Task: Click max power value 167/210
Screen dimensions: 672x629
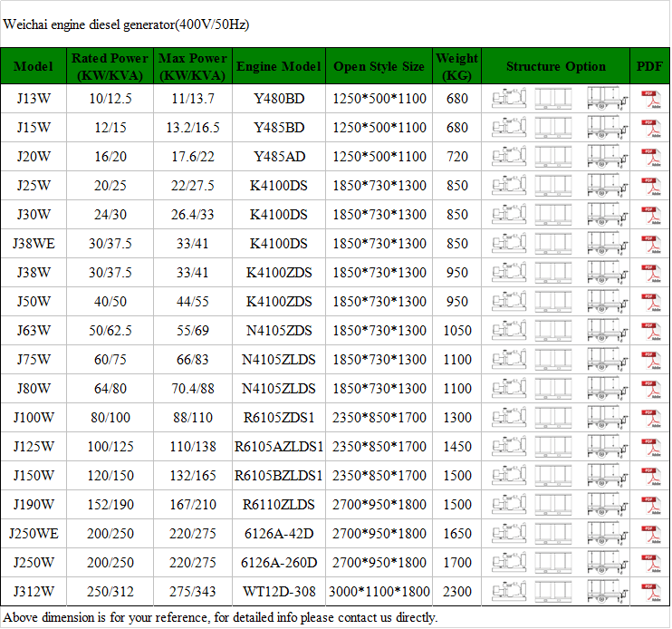Action: (x=193, y=505)
